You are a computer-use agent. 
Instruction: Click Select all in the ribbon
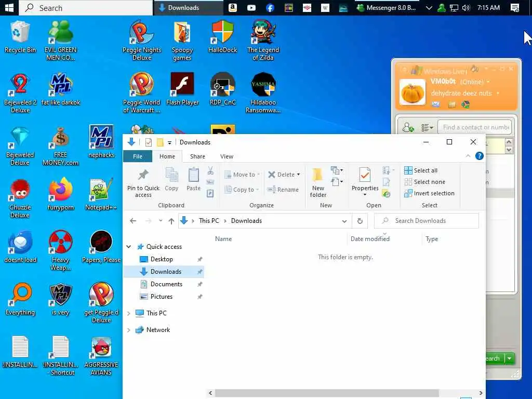(x=421, y=170)
